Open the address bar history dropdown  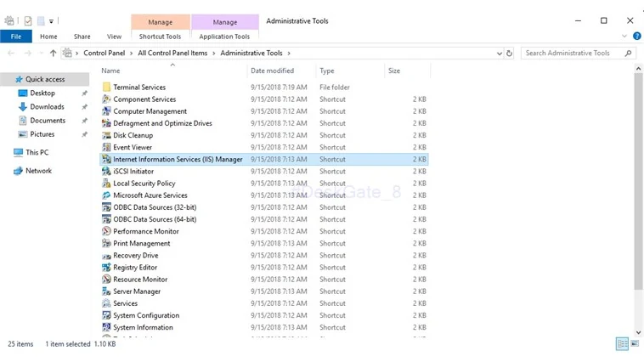(x=499, y=53)
